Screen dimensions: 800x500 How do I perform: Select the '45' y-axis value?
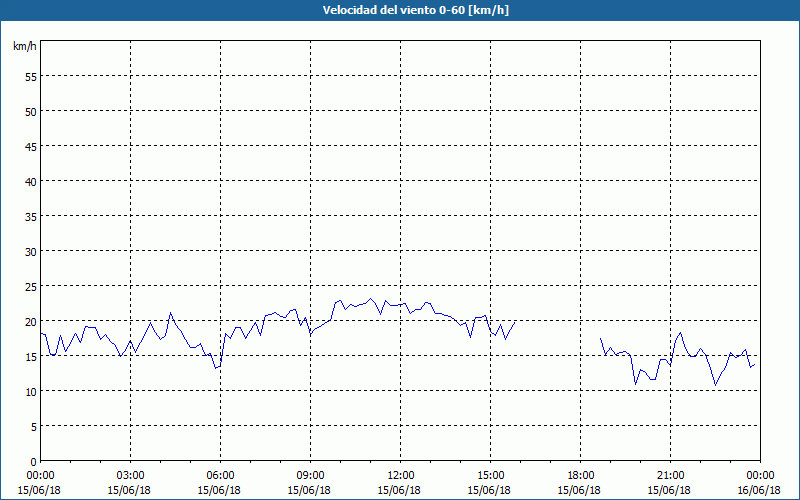click(31, 146)
